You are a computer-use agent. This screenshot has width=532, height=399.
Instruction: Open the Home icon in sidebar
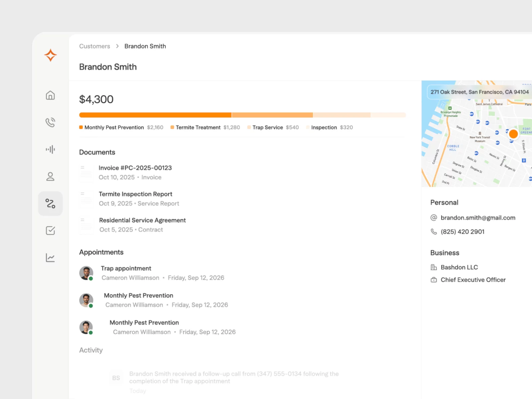click(50, 95)
